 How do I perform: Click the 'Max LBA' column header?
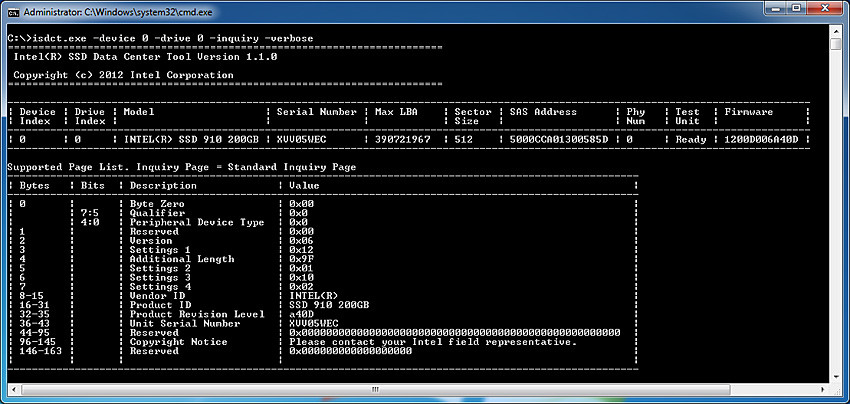click(396, 112)
